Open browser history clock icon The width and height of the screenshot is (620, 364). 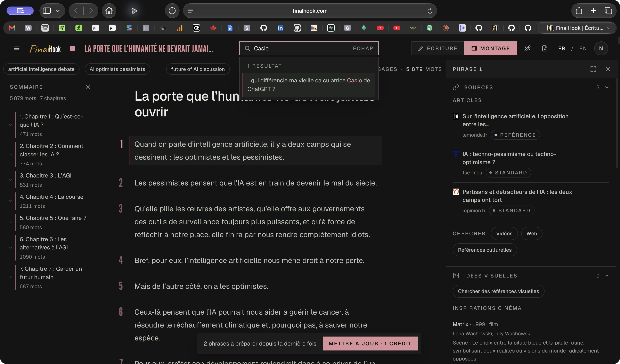point(172,11)
